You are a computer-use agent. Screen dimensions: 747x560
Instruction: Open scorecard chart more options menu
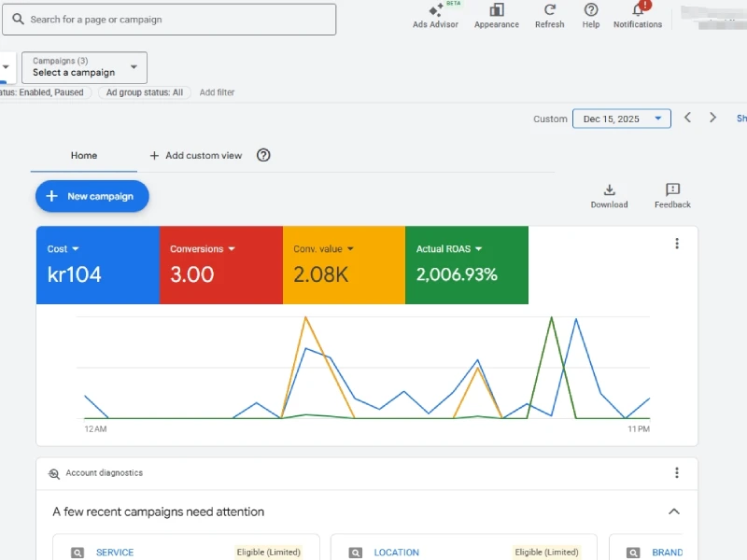click(677, 244)
